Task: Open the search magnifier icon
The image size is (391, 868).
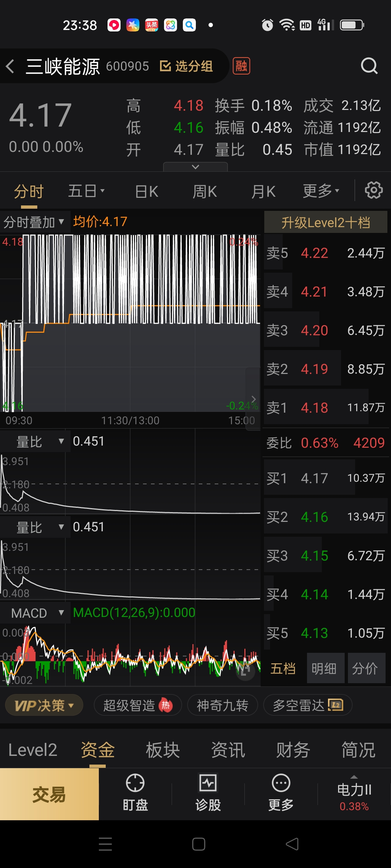Action: [369, 66]
